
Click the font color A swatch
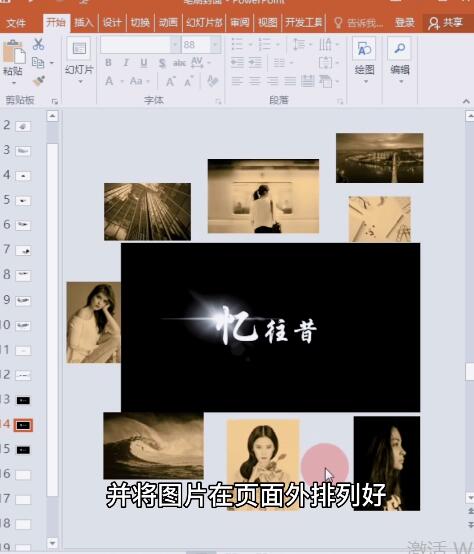click(x=109, y=81)
